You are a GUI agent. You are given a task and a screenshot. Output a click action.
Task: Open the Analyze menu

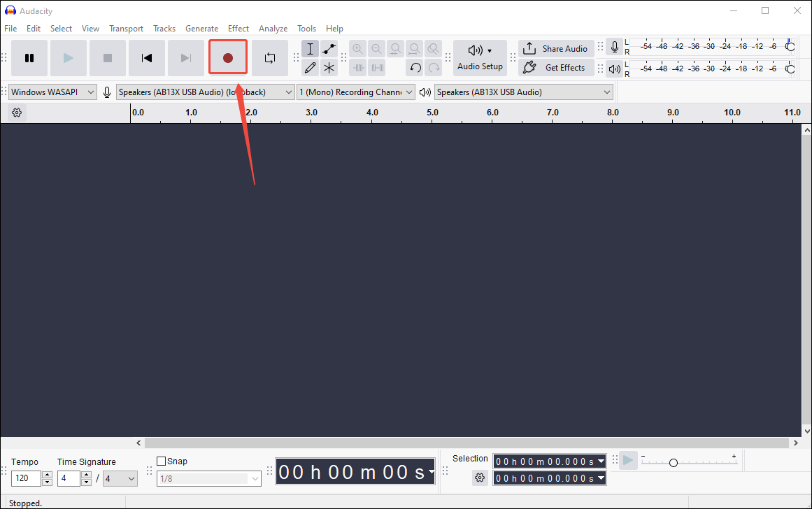point(273,29)
